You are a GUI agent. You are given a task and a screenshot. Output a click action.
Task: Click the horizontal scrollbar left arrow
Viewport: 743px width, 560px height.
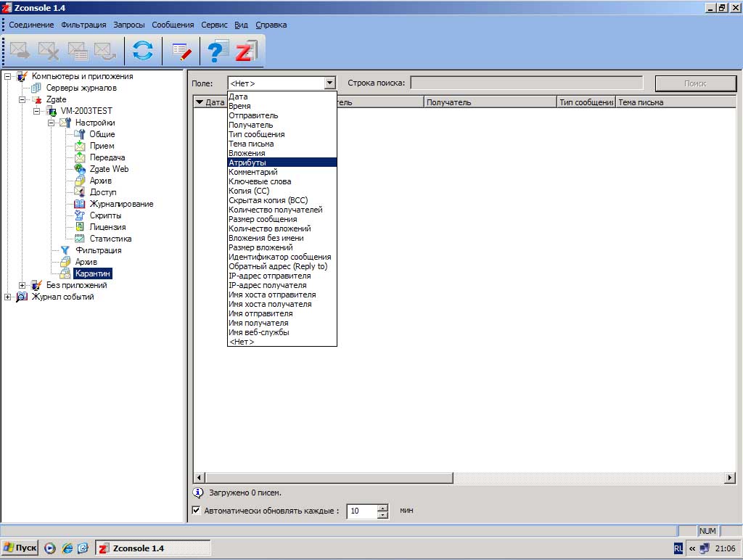point(199,477)
